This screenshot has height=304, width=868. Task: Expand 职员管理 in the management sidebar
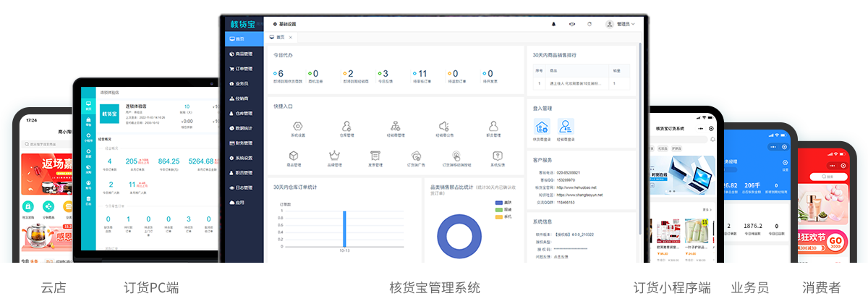(244, 172)
